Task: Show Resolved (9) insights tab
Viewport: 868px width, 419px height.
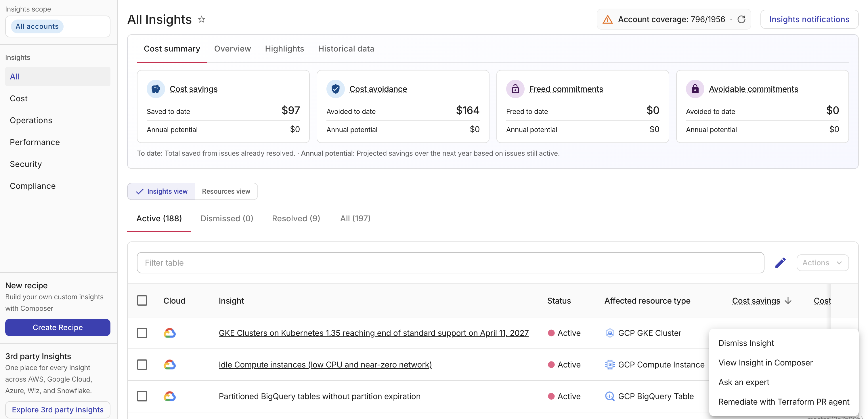Action: click(x=296, y=218)
